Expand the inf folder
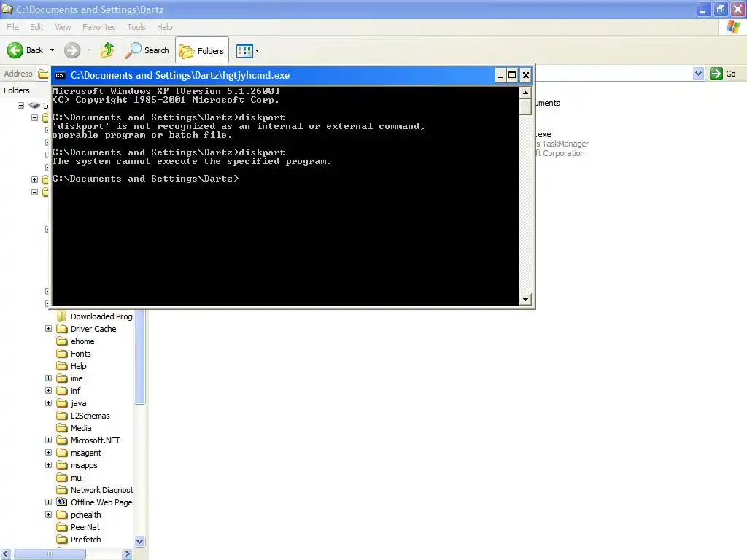This screenshot has width=747, height=560. (x=48, y=391)
